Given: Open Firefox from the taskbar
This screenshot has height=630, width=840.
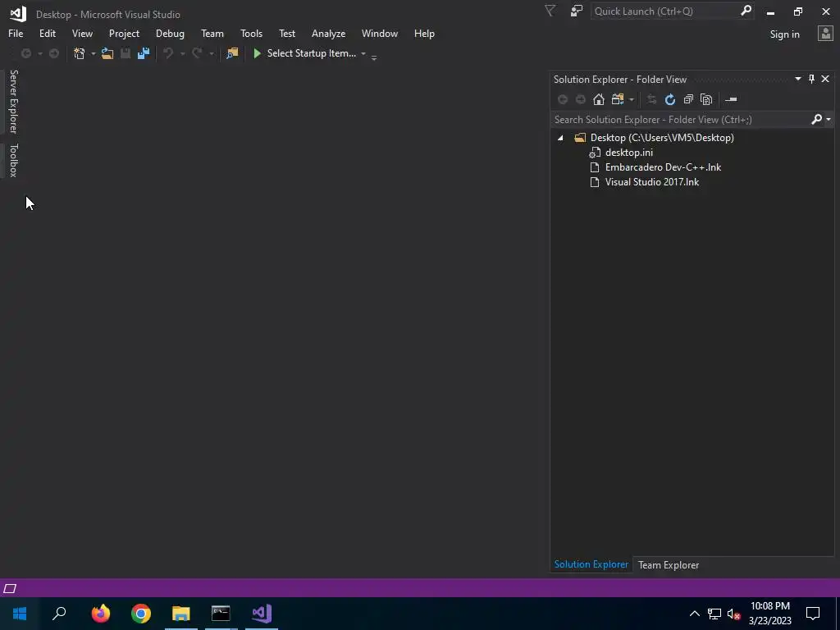Looking at the screenshot, I should [x=100, y=614].
